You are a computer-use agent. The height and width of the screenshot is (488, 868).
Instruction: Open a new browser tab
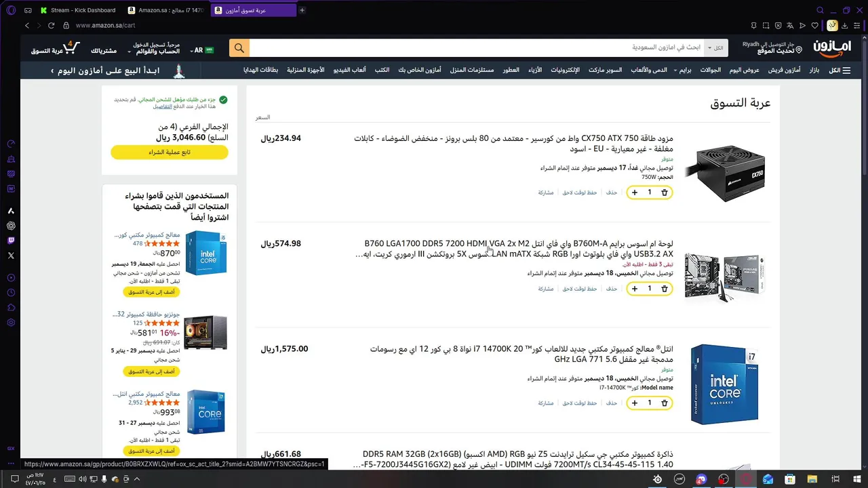coord(302,10)
